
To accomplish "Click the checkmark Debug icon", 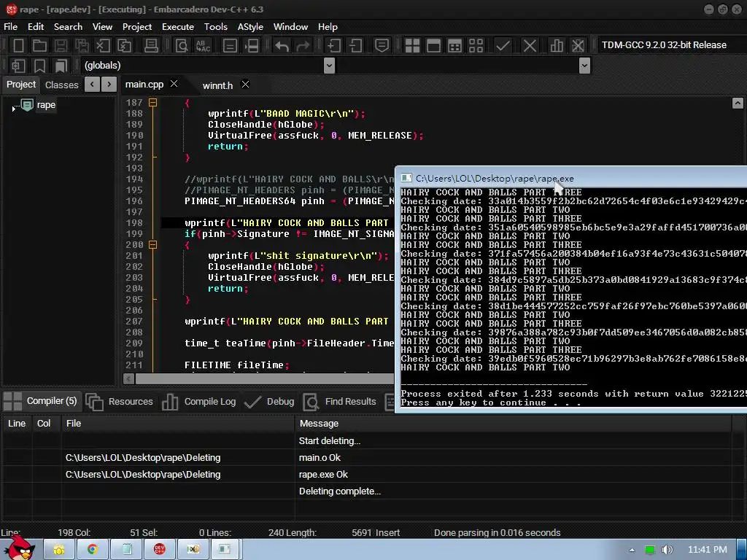I will [x=503, y=46].
